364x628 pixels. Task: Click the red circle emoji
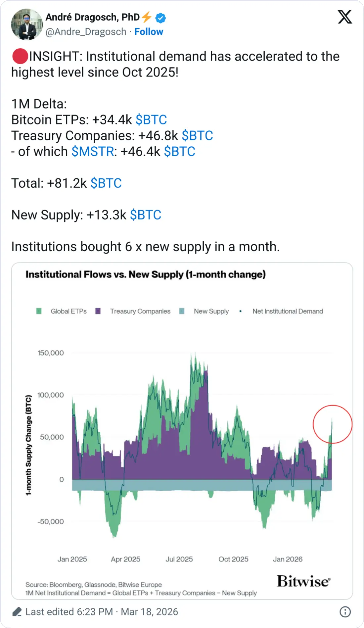click(20, 56)
